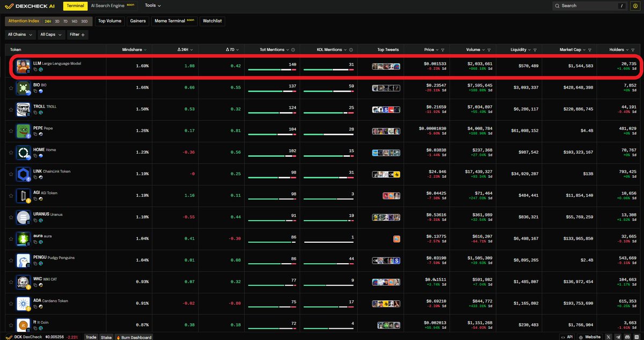Click the Stake button in footer
Viewport: 644px width, 340px height.
pos(106,337)
